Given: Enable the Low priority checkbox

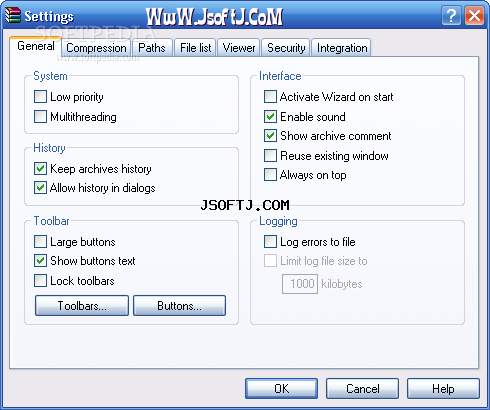Looking at the screenshot, I should pos(40,97).
